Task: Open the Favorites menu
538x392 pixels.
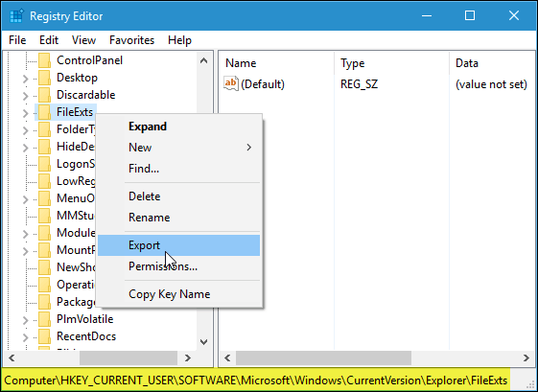Action: tap(131, 40)
